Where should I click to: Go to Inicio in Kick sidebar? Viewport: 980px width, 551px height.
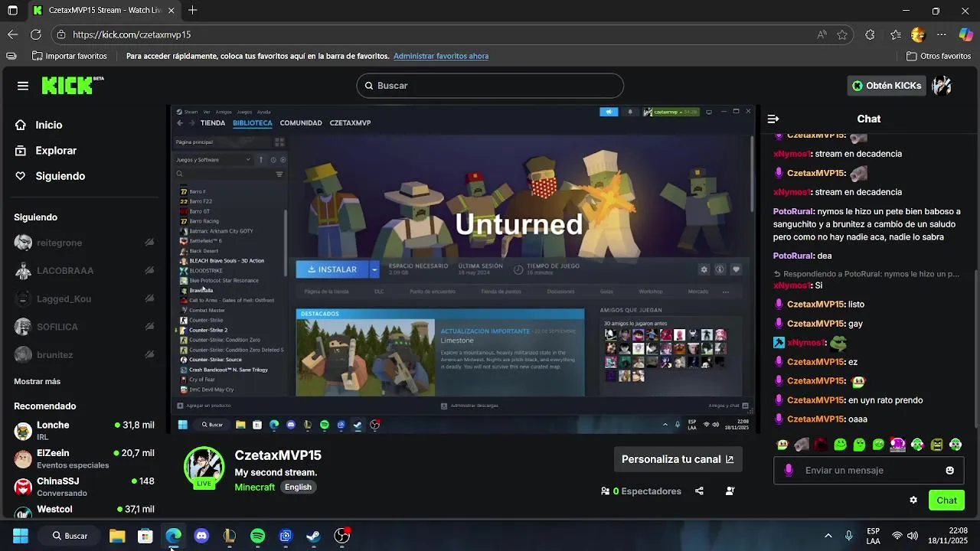point(38,125)
